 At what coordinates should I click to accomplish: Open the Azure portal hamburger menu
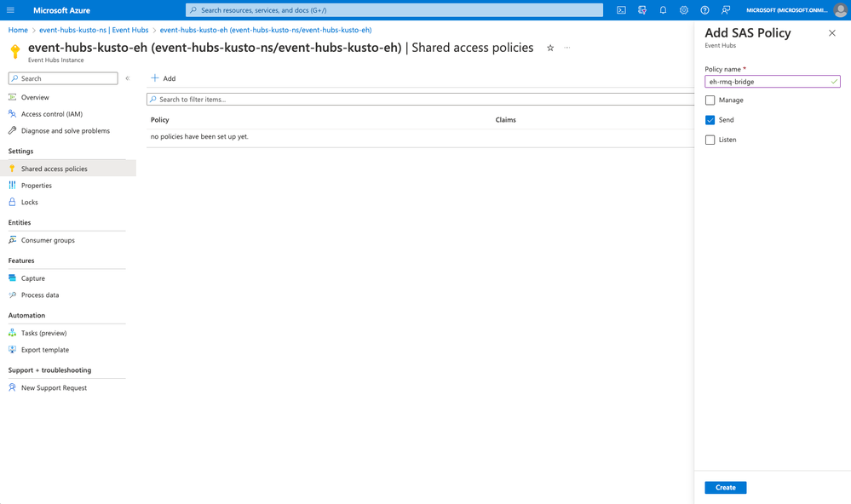coord(10,10)
